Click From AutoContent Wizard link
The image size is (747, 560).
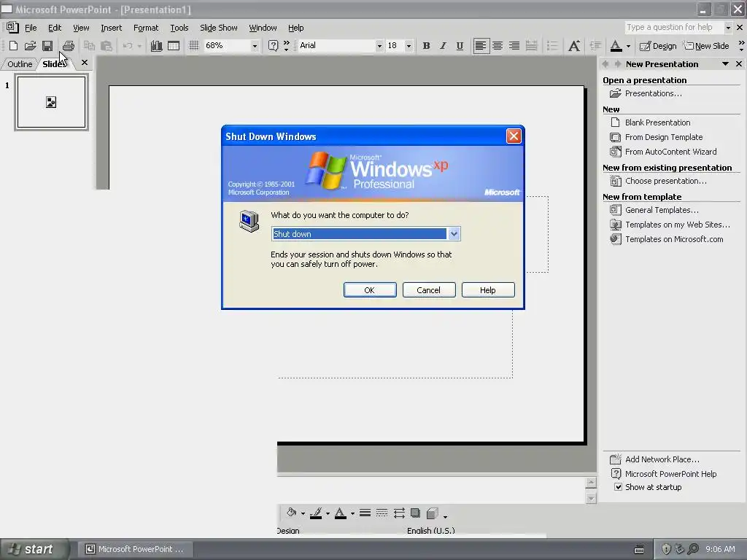(671, 152)
